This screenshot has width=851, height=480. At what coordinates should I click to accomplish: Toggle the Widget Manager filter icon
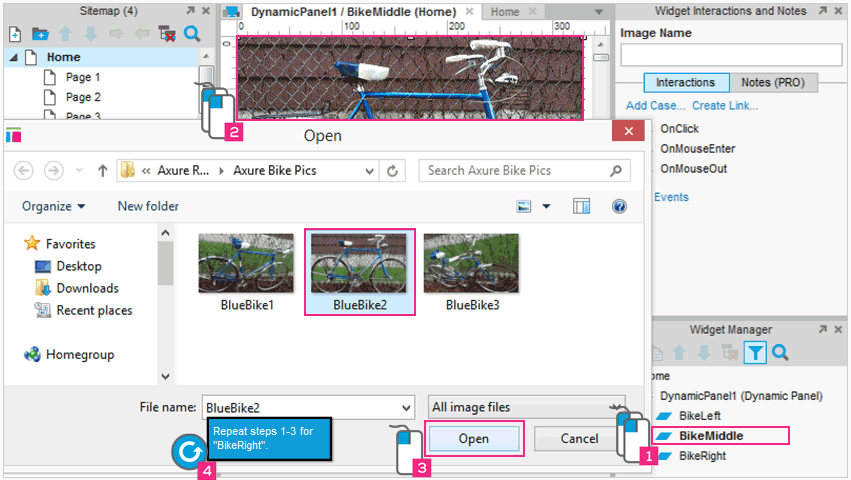point(756,352)
